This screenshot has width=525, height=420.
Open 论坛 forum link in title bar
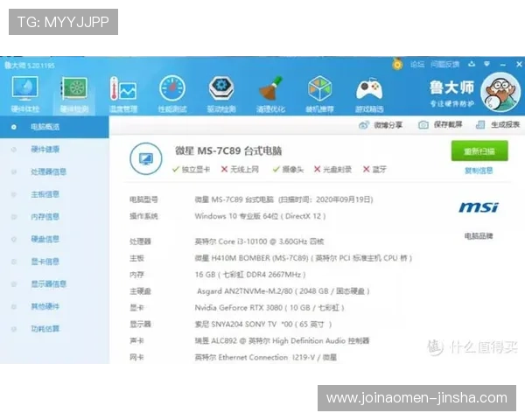[x=417, y=64]
